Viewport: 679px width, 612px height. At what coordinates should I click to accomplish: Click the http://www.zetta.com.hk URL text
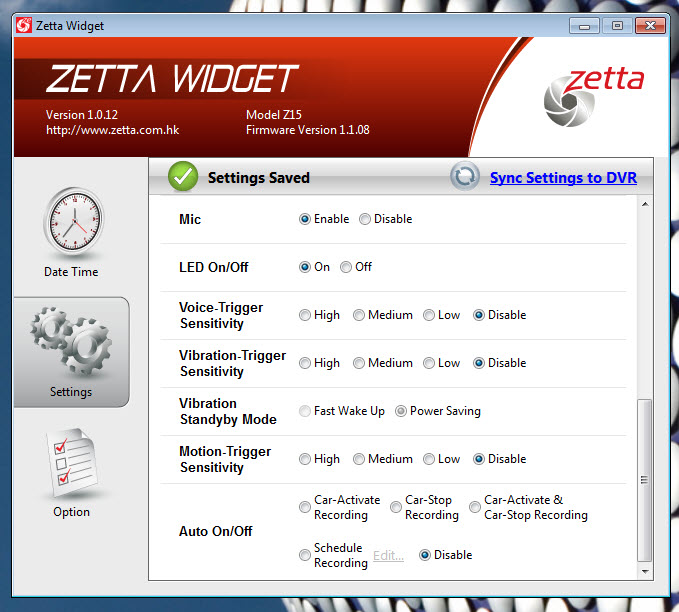pyautogui.click(x=113, y=130)
